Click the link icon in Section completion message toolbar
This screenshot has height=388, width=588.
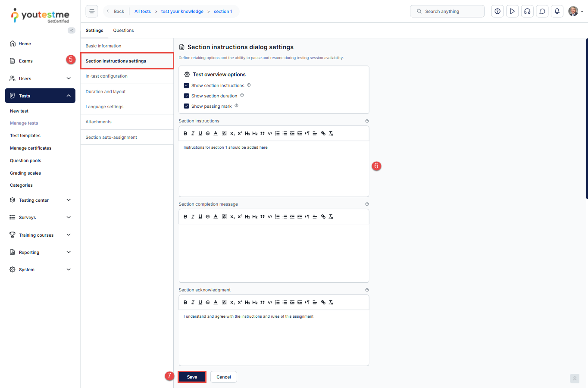click(x=323, y=217)
